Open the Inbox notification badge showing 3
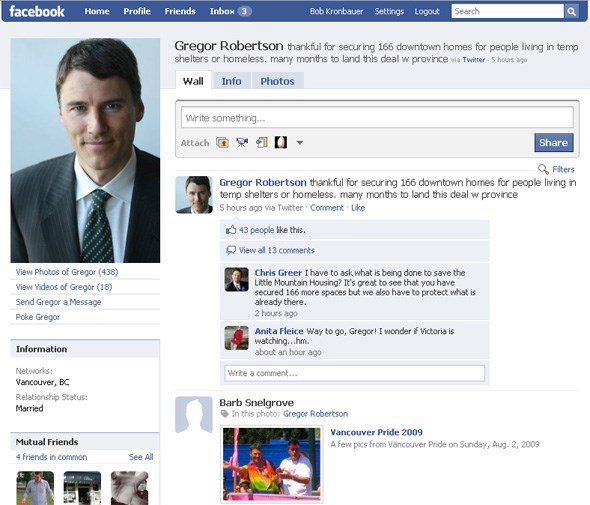The image size is (590, 505). (x=244, y=11)
